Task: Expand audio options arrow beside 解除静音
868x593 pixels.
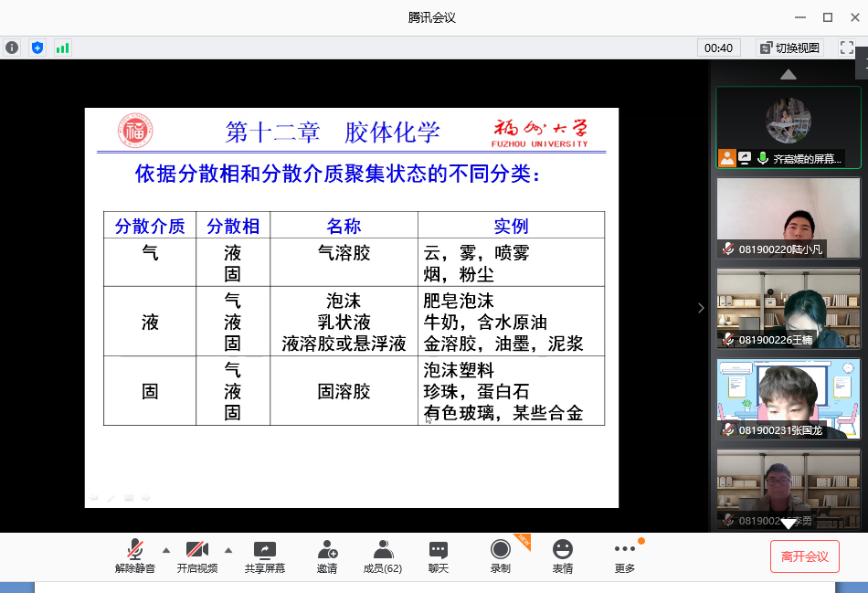Action: tap(165, 550)
